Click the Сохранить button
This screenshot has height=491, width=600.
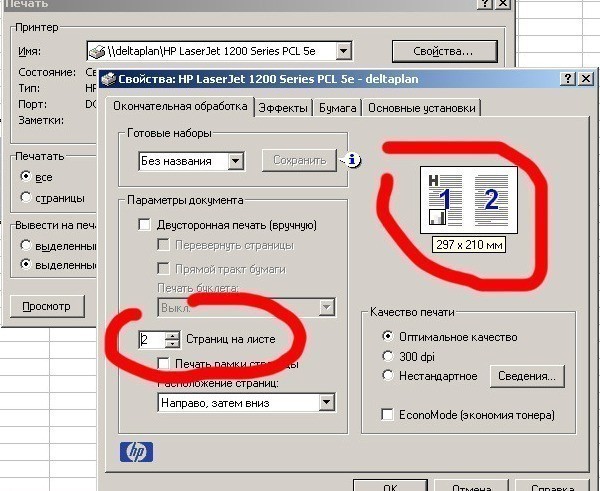point(300,160)
